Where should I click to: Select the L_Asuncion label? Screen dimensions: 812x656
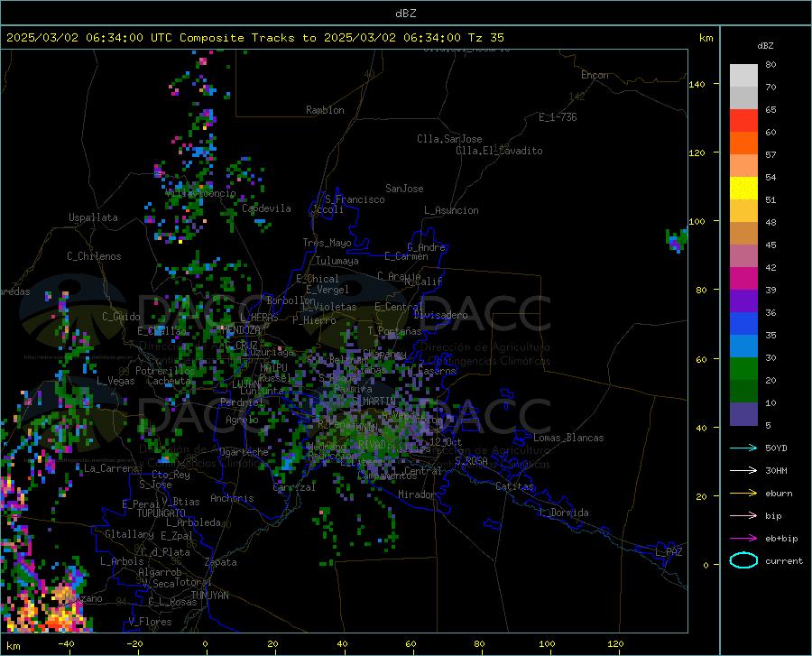pos(451,210)
